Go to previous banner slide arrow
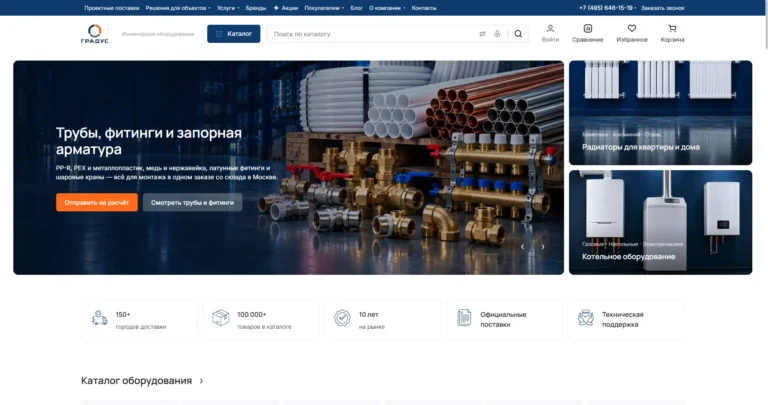 [x=522, y=247]
